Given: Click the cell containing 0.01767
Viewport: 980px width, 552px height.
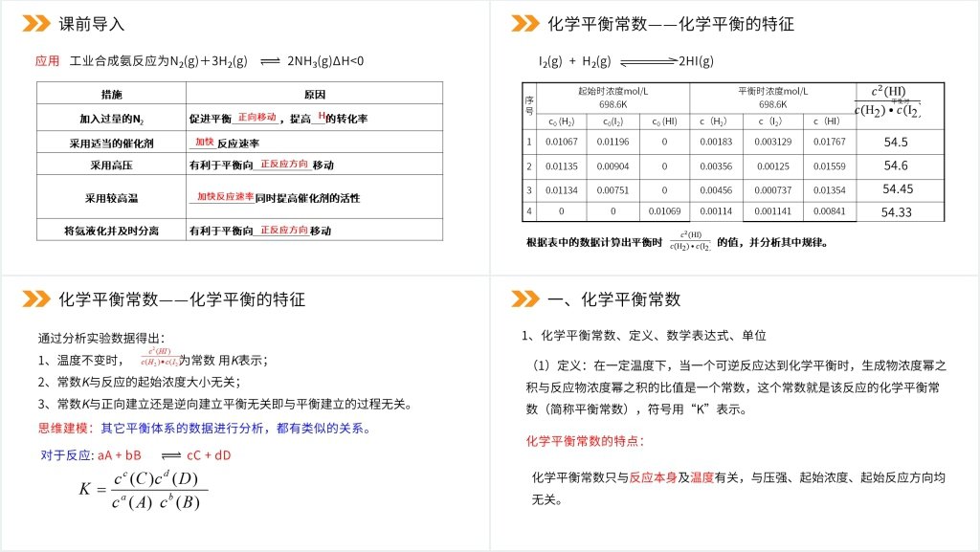Looking at the screenshot, I should [x=830, y=142].
